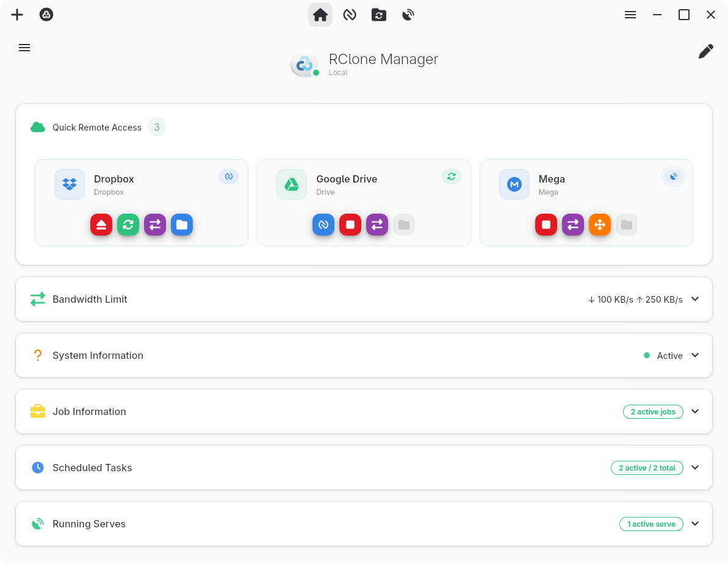Expand the Scheduled Tasks section
This screenshot has height=564, width=728.
[695, 468]
